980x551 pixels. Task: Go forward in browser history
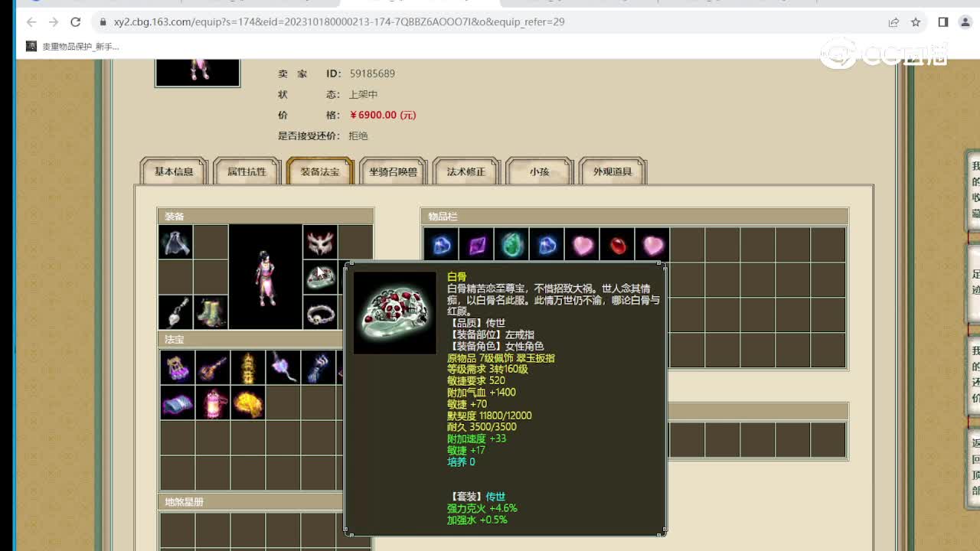[x=54, y=22]
